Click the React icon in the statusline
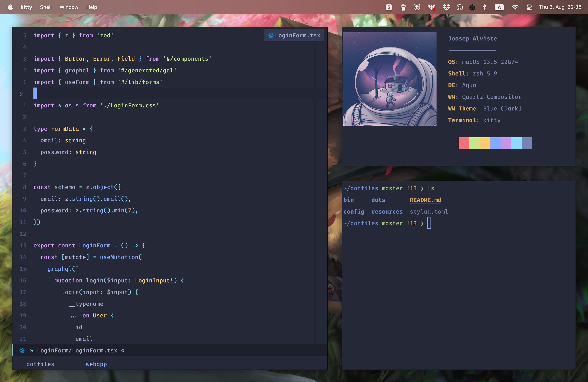The width and height of the screenshot is (588, 382). coord(22,350)
